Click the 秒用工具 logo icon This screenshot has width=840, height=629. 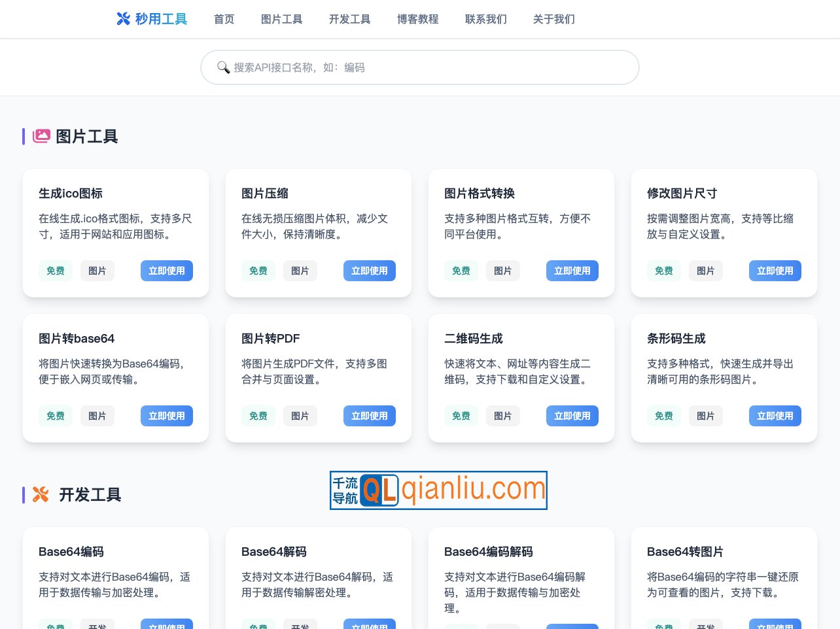point(124,19)
